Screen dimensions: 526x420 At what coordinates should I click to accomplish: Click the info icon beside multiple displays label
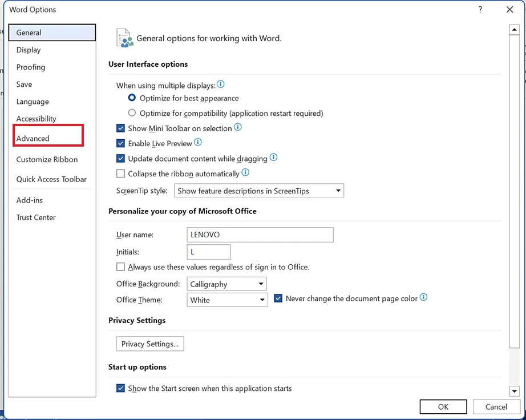point(220,84)
